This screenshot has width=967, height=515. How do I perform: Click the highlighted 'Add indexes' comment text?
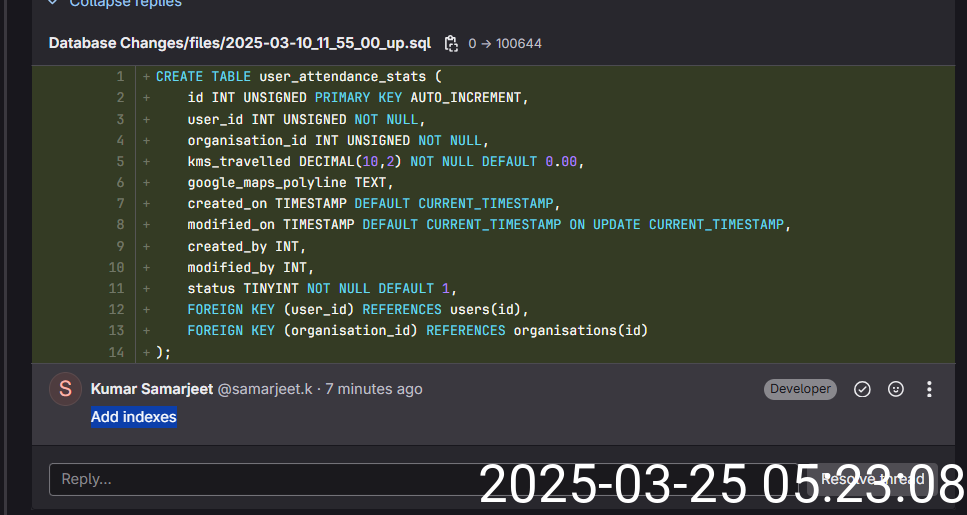[x=134, y=417]
